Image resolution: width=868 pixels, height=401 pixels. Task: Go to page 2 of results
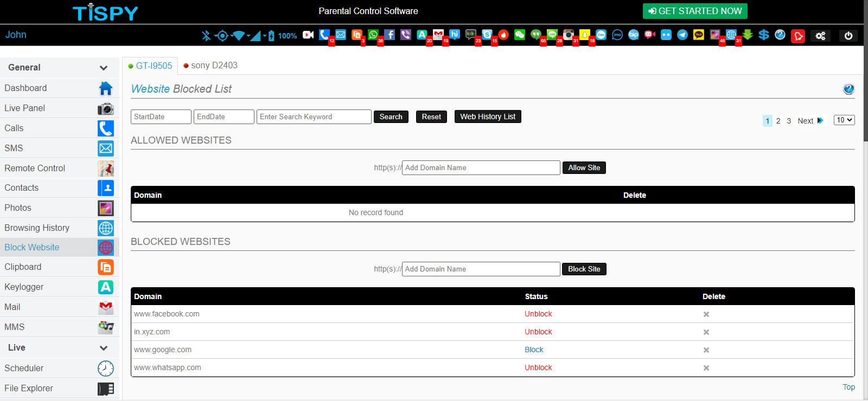point(778,121)
